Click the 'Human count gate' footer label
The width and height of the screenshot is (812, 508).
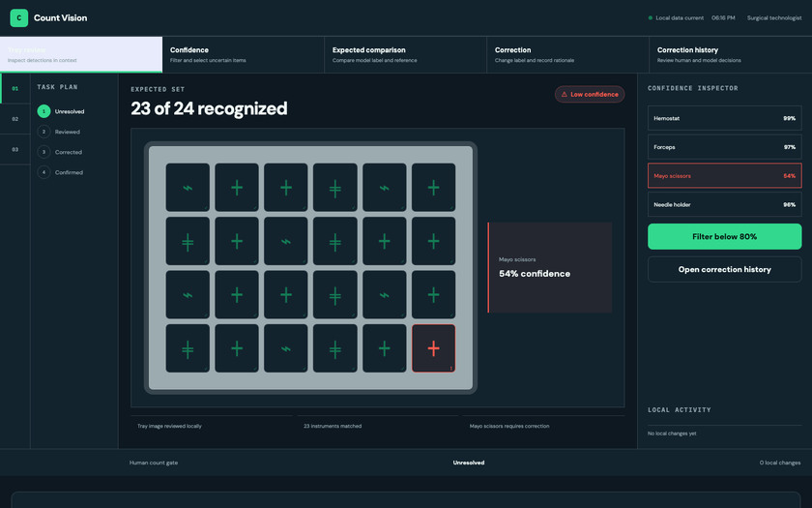tap(154, 463)
